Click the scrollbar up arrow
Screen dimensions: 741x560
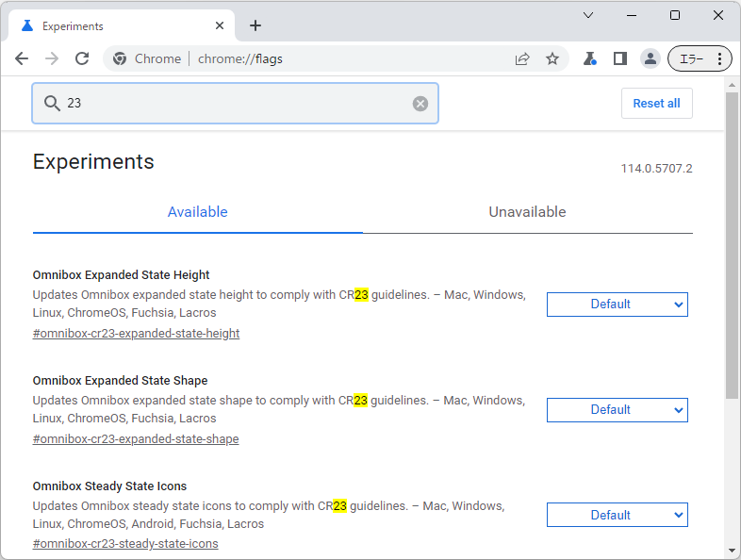[732, 85]
